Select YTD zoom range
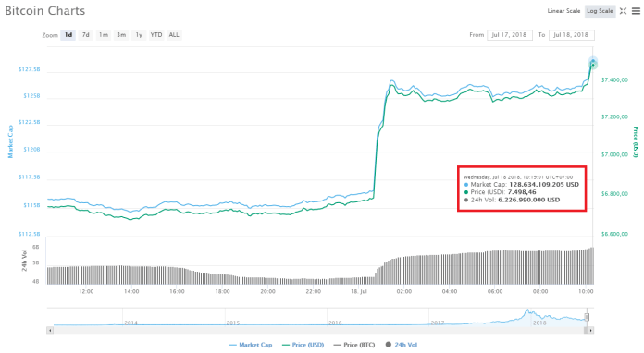Screen dimensions: 644x353 [156, 35]
